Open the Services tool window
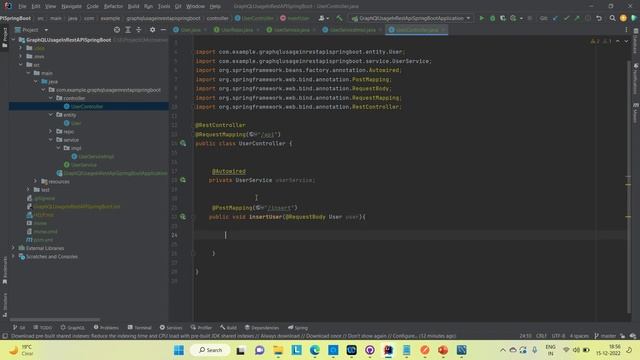 click(171, 327)
